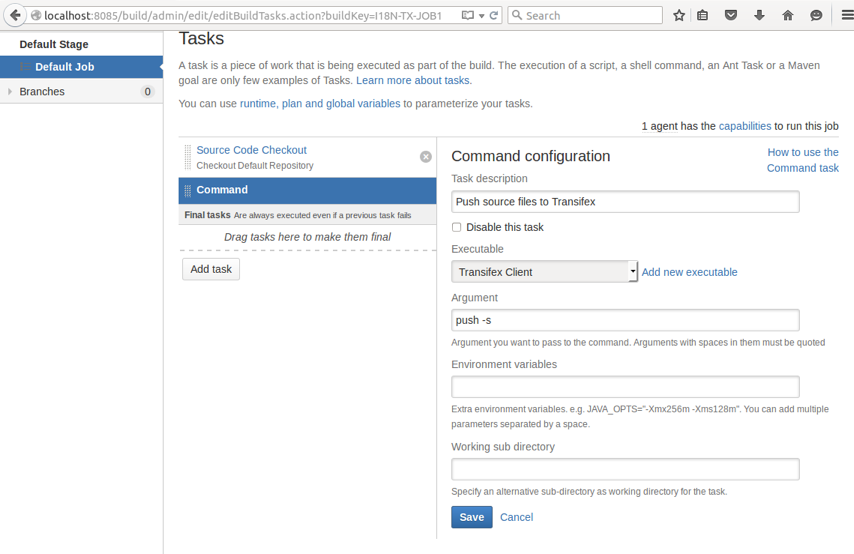Click the browser back arrow button
The width and height of the screenshot is (854, 554).
[x=15, y=15]
